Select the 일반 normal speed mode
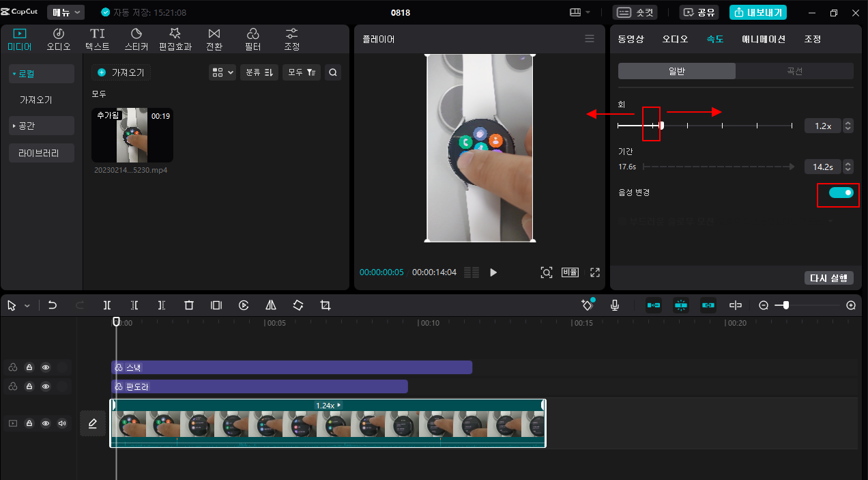This screenshot has width=868, height=480. pyautogui.click(x=677, y=71)
